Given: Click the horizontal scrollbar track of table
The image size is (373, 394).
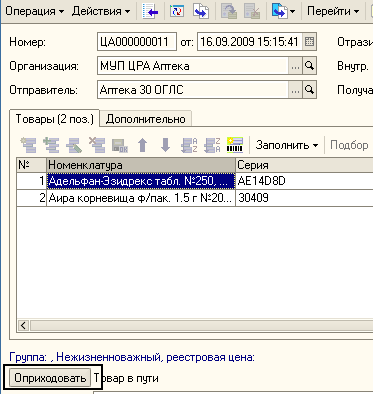Looking at the screenshot, I should click(201, 325).
